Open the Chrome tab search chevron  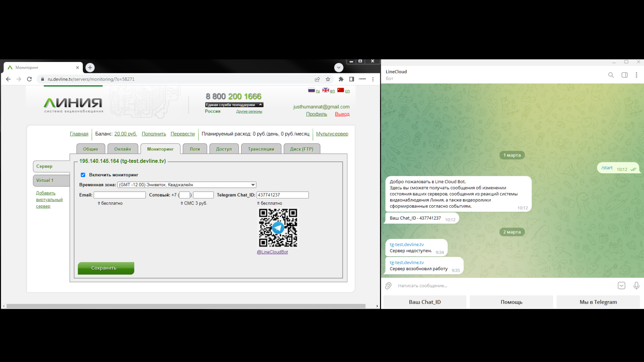pyautogui.click(x=338, y=68)
